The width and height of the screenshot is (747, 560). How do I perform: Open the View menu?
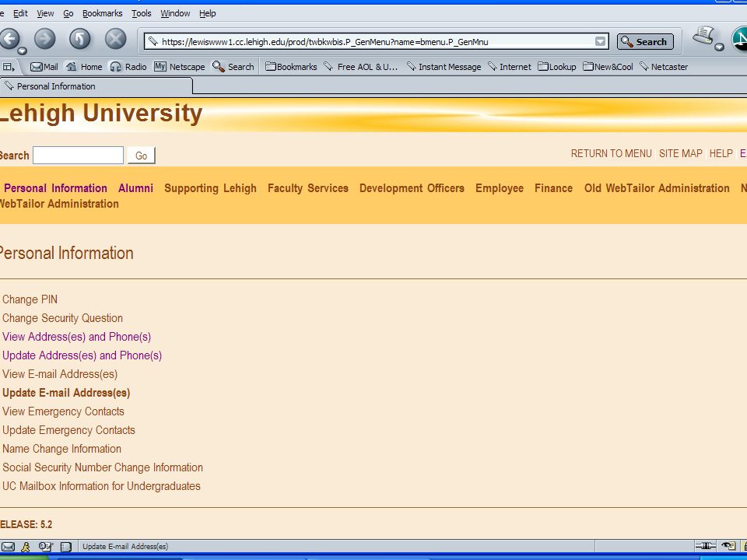click(x=45, y=13)
